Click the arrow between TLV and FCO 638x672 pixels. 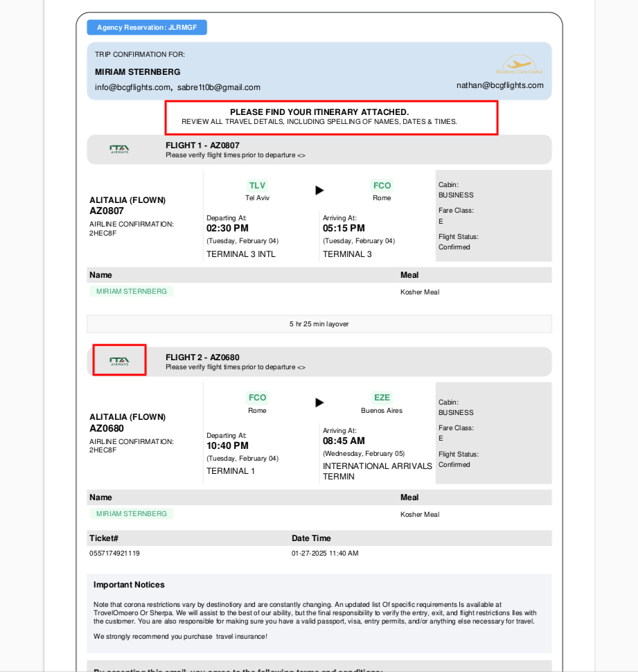(x=319, y=191)
